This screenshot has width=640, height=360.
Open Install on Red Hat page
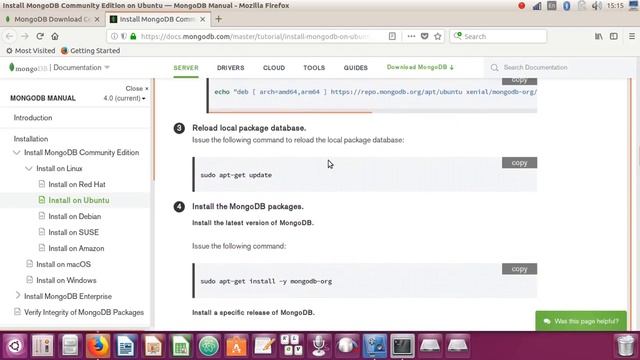(77, 184)
